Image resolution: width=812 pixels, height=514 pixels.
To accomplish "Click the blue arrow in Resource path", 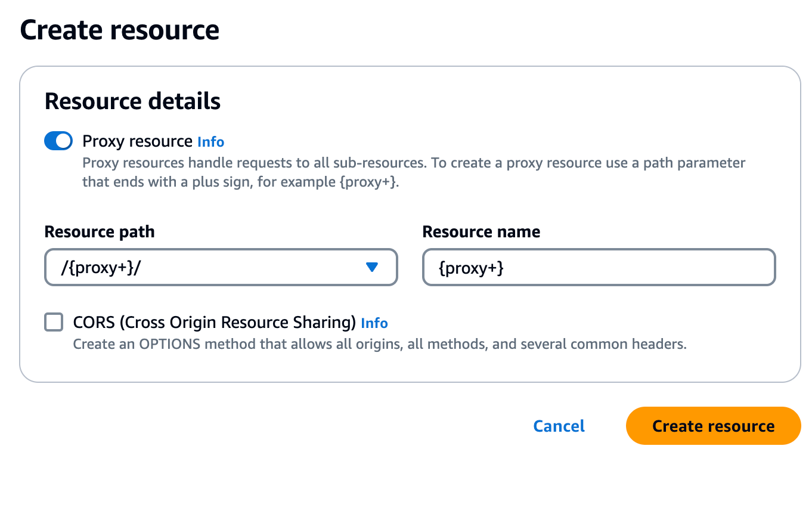I will click(372, 268).
